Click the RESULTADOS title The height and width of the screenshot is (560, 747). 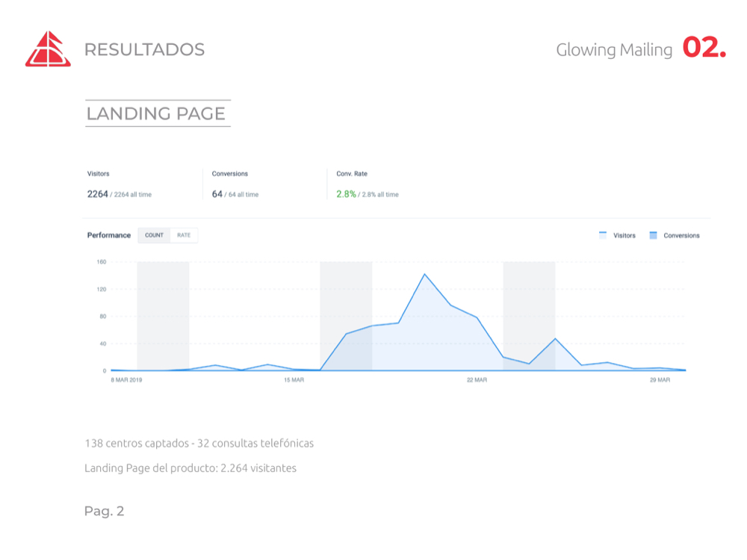click(x=144, y=49)
